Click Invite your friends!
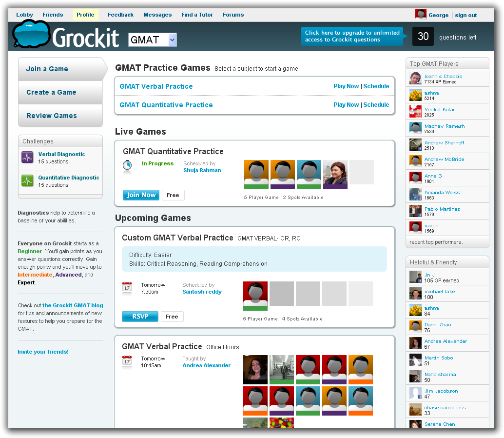This screenshot has height=438, width=504. tap(43, 352)
